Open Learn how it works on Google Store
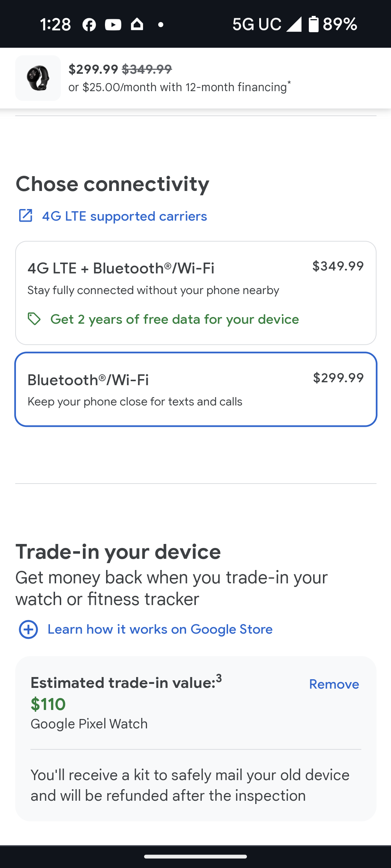 (x=160, y=630)
